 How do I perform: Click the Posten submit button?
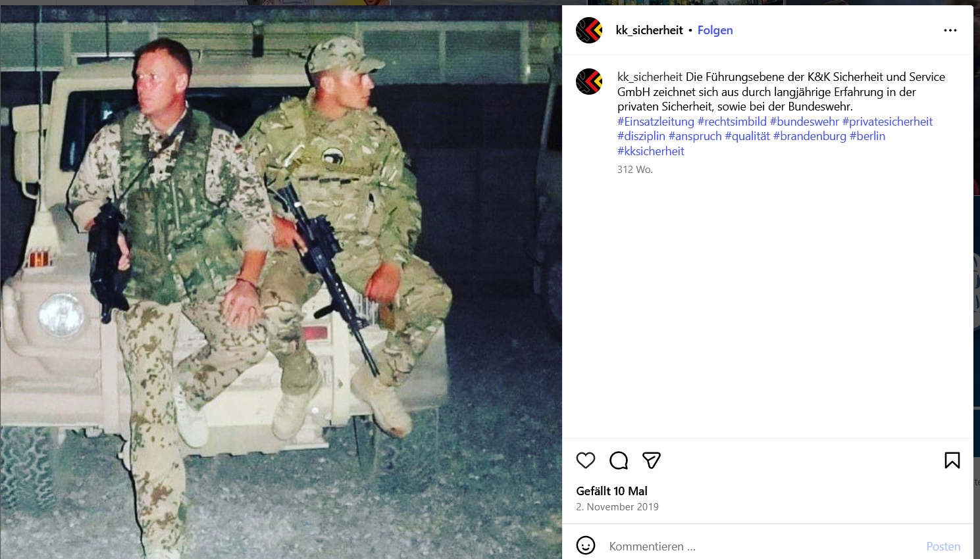pyautogui.click(x=943, y=547)
